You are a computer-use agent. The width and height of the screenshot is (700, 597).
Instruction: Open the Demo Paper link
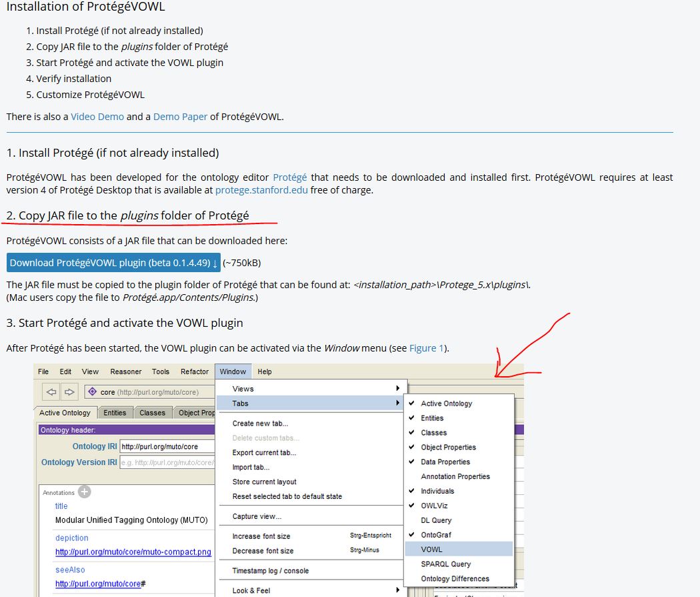[x=180, y=117]
